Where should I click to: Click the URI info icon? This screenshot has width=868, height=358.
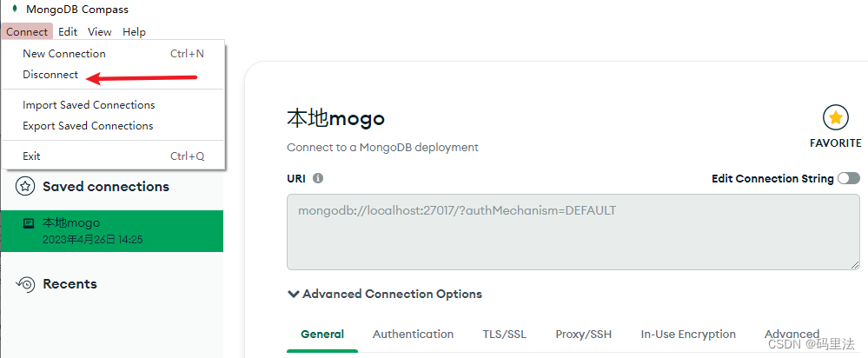click(x=318, y=178)
